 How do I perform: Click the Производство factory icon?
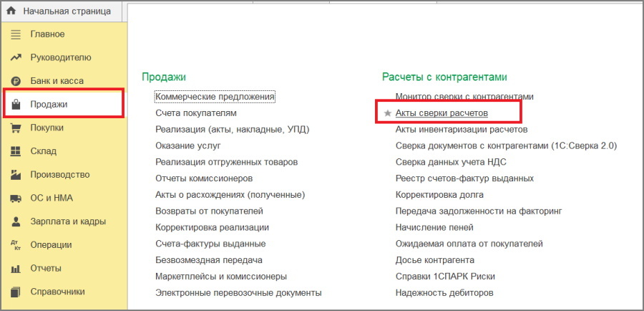point(16,175)
